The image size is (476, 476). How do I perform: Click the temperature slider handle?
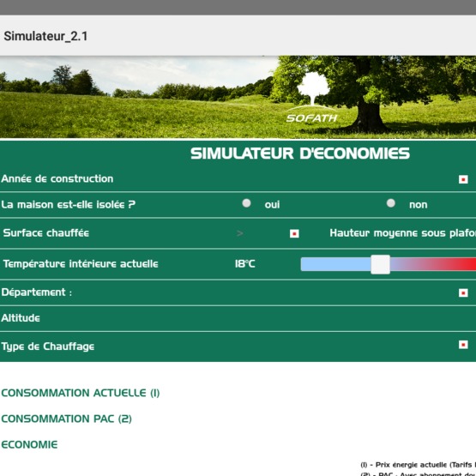coord(380,264)
